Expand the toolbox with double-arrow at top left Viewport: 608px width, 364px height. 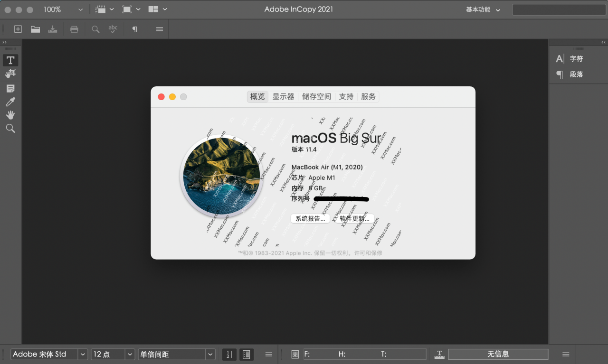coord(4,42)
